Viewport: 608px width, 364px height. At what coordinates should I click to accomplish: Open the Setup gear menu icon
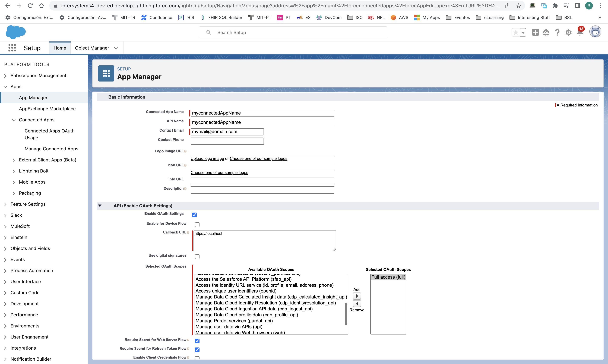(568, 33)
